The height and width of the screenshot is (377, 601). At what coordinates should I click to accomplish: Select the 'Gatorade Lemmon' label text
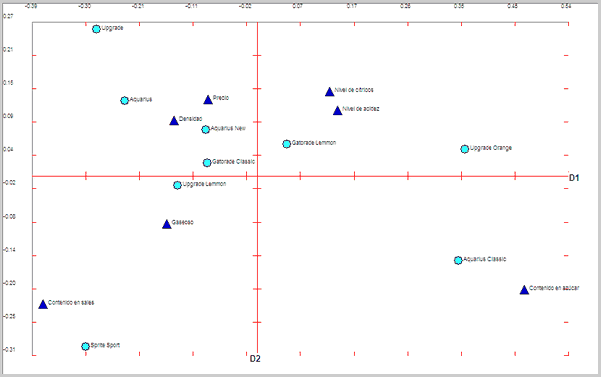tap(314, 143)
